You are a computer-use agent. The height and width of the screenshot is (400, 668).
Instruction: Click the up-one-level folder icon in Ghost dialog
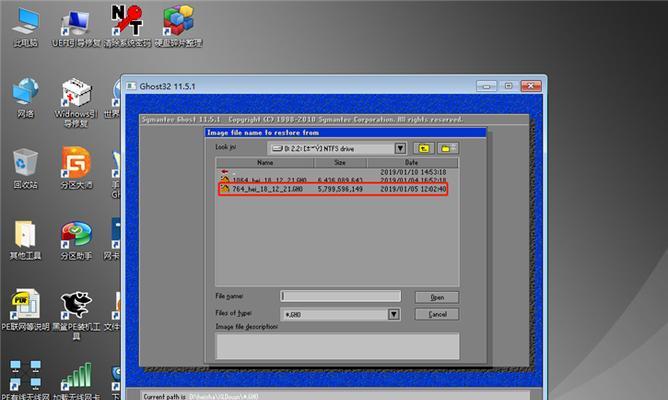[423, 148]
